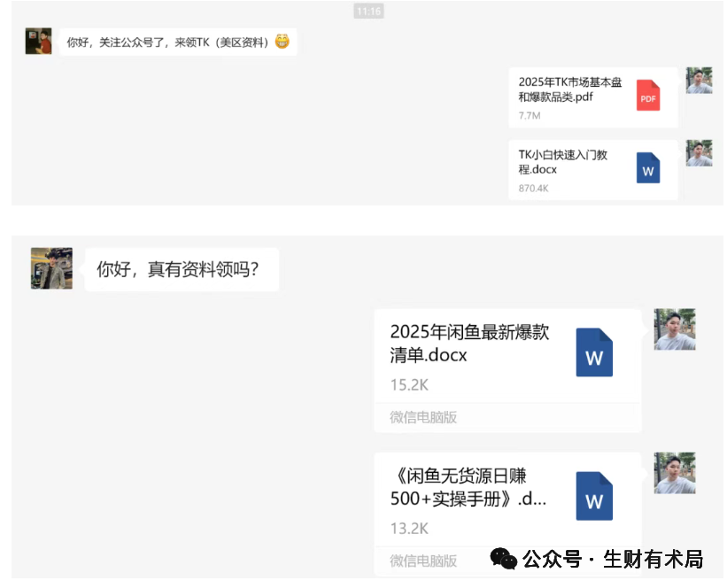Image resolution: width=727 pixels, height=588 pixels.
Task: Click avatar next to the TK市场基本盘 PDF message
Action: 699,81
